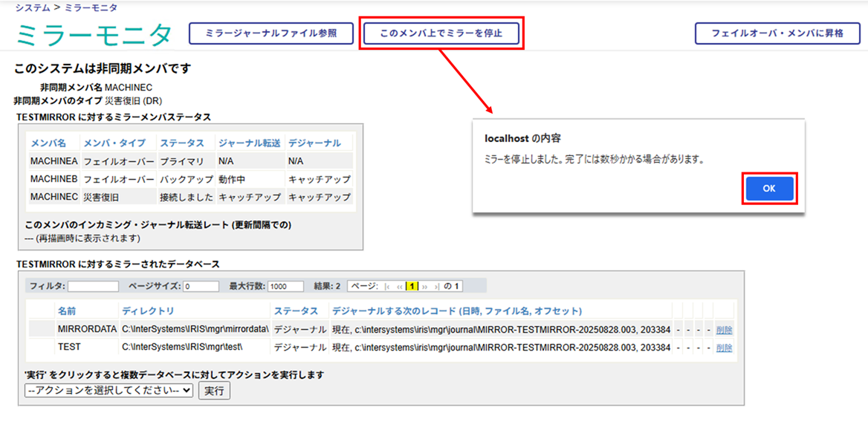
Task: Click the 最大行数 input field
Action: tap(286, 286)
